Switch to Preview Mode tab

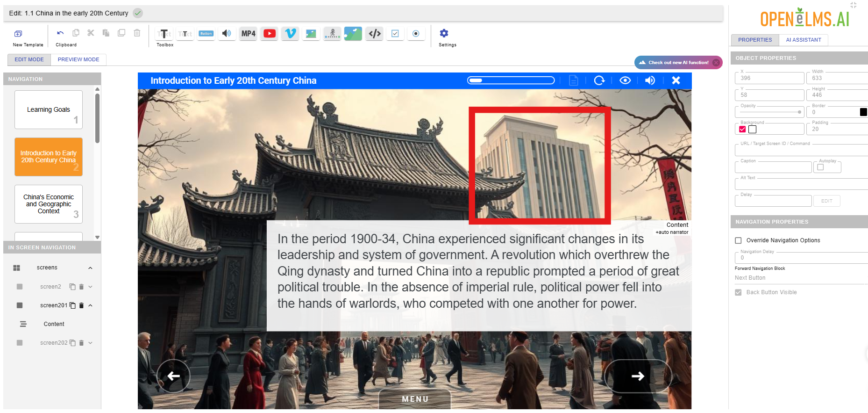[x=78, y=59]
